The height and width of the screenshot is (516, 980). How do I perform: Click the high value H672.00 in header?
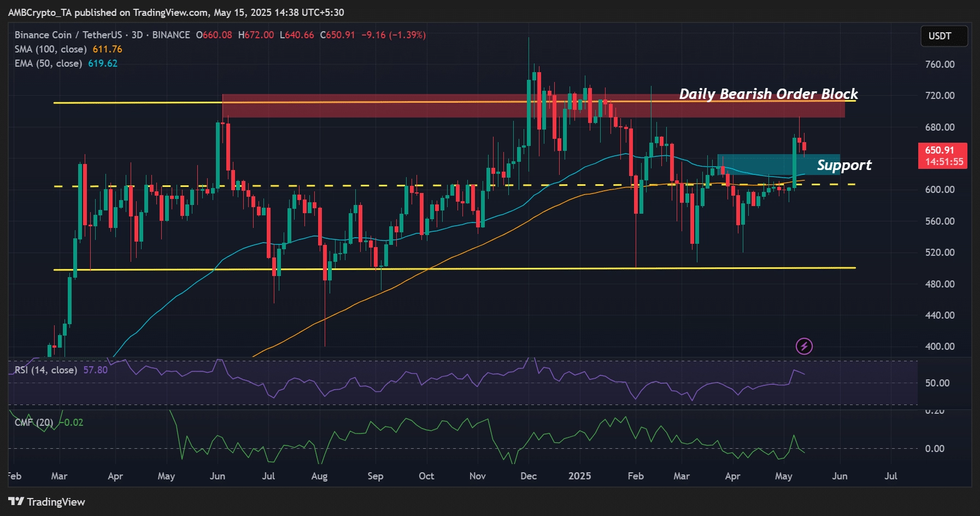256,35
